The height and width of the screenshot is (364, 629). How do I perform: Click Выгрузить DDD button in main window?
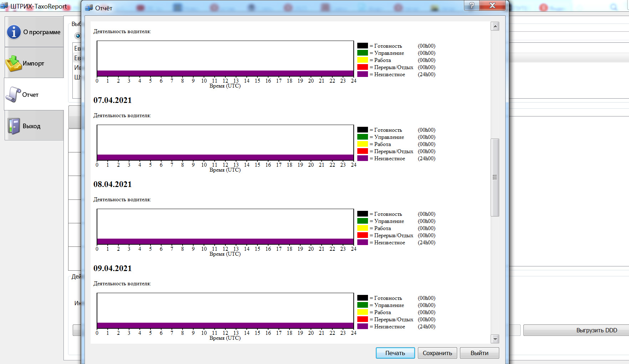[597, 330]
